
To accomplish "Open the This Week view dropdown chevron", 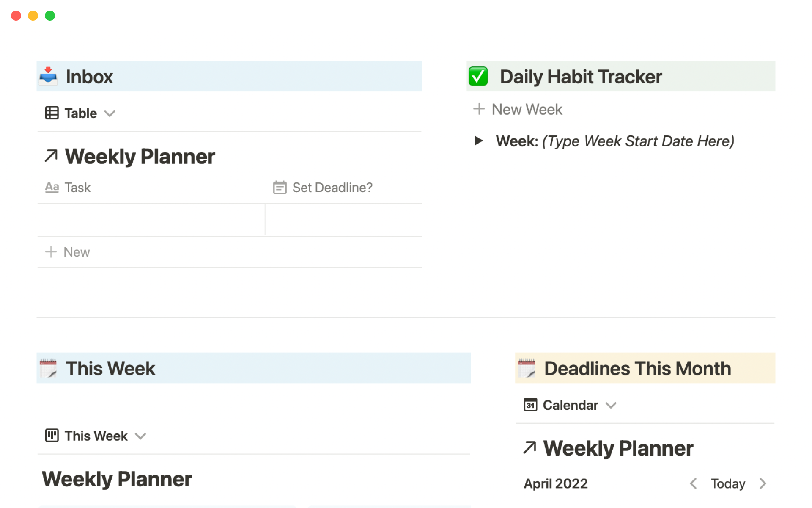I will (x=140, y=436).
